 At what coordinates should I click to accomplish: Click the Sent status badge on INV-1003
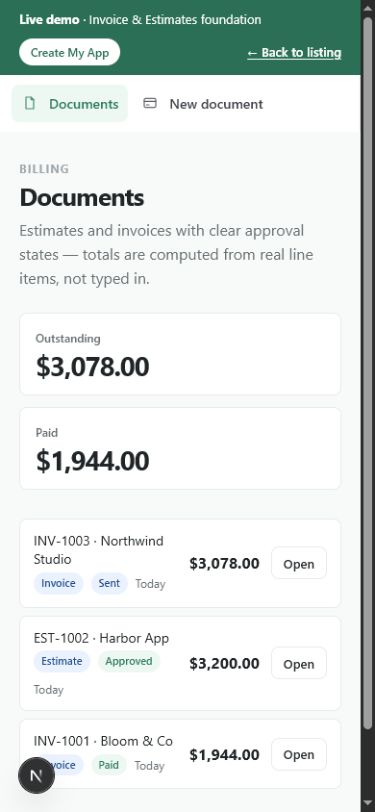coord(109,583)
